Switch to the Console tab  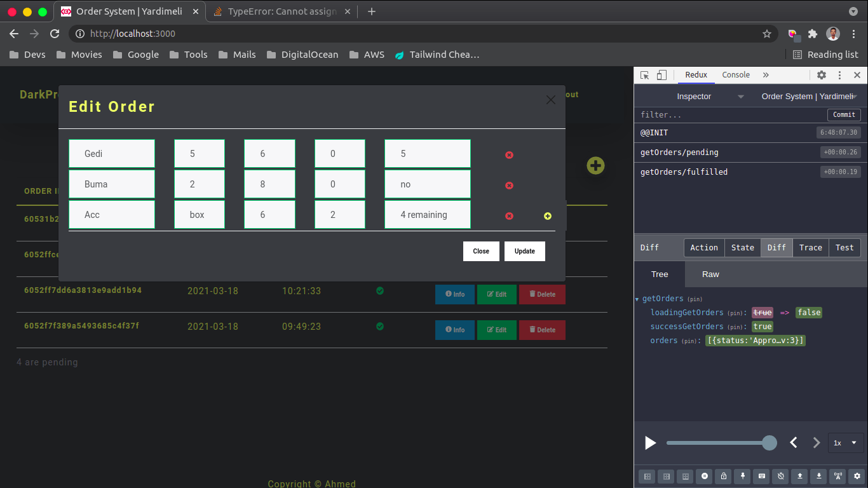[x=736, y=75]
